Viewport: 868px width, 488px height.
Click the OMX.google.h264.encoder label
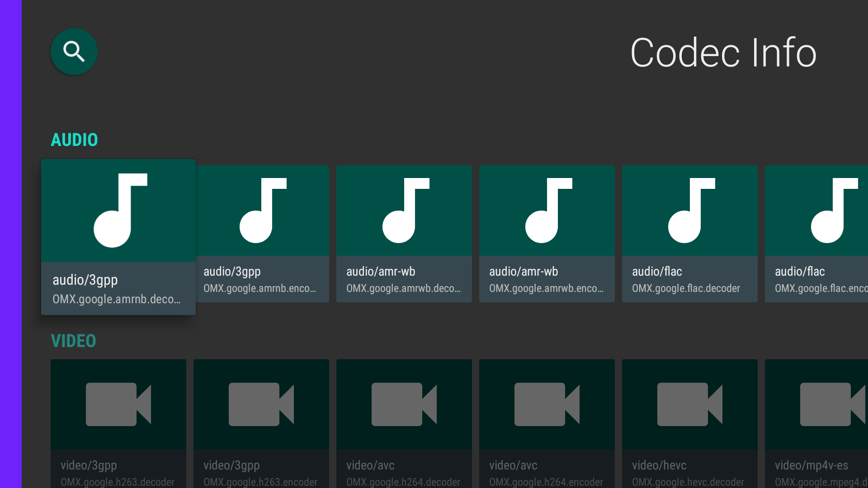(546, 482)
